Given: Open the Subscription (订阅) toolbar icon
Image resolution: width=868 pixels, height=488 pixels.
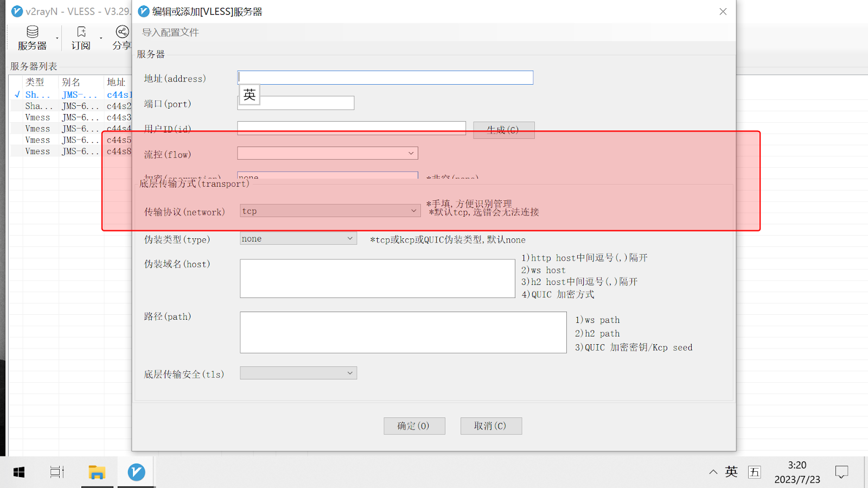Looking at the screenshot, I should click(x=81, y=37).
